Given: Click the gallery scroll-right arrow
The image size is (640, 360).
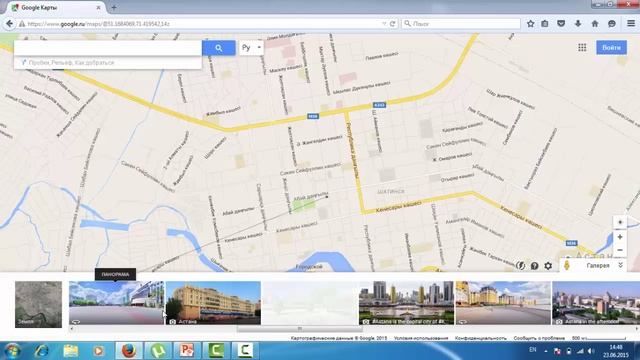Looking at the screenshot, I should coord(636,329).
